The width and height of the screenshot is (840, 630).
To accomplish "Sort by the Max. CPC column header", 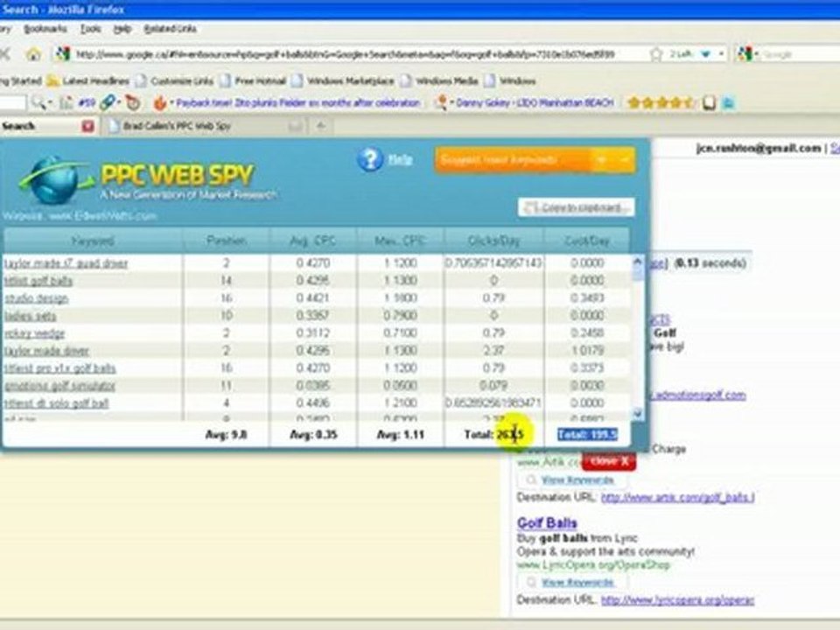I will pyautogui.click(x=400, y=241).
